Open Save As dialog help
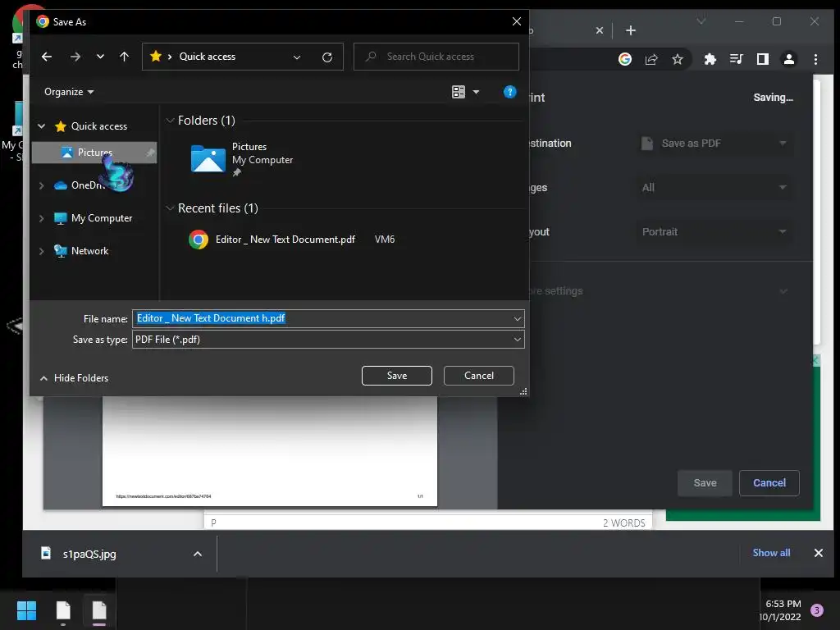This screenshot has width=840, height=630. click(x=509, y=92)
